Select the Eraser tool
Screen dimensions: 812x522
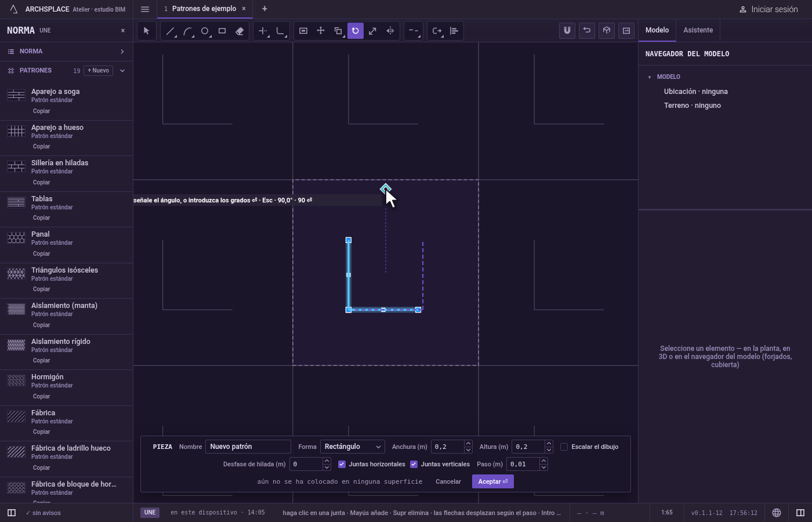(x=240, y=31)
